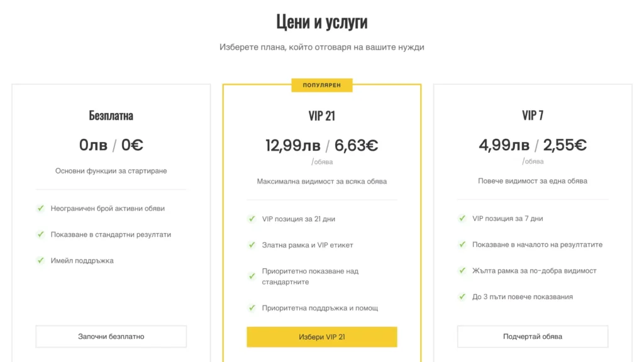Click the checkmark beside Показване в стандартни резултати
The height and width of the screenshot is (362, 644).
coord(41,235)
